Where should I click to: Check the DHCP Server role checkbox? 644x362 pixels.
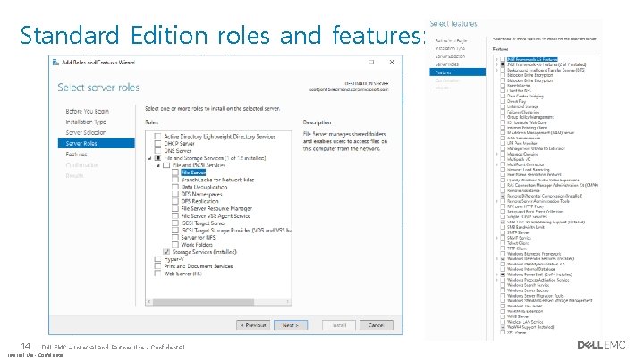[x=157, y=144]
